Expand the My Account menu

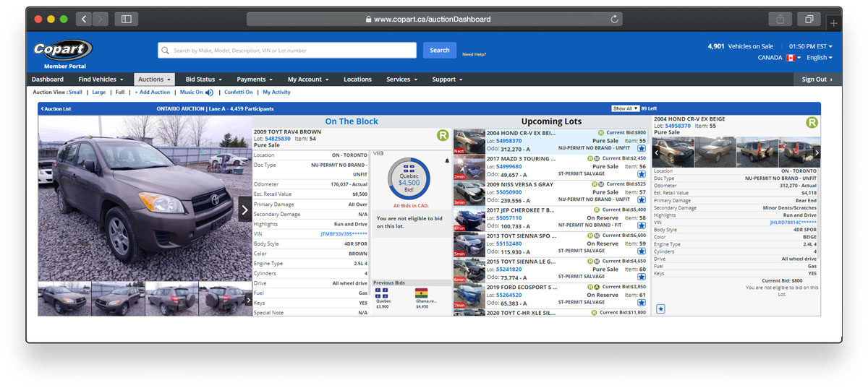point(308,79)
